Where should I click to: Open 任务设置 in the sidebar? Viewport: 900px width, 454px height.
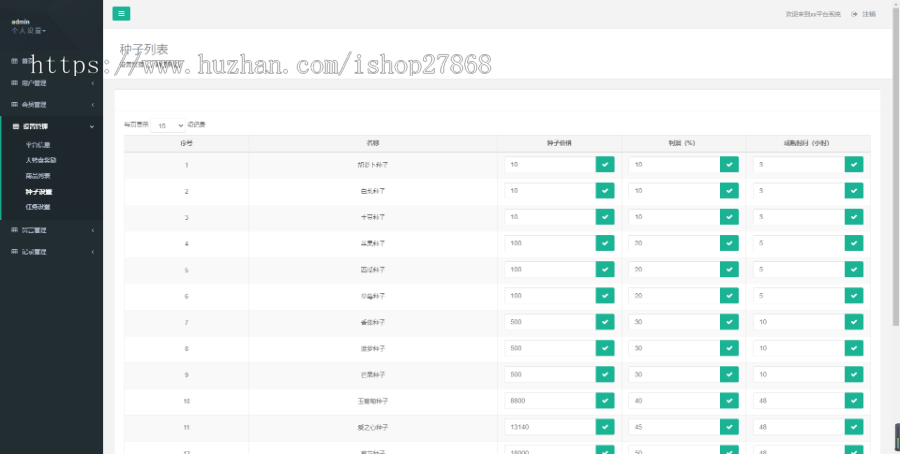[x=38, y=207]
